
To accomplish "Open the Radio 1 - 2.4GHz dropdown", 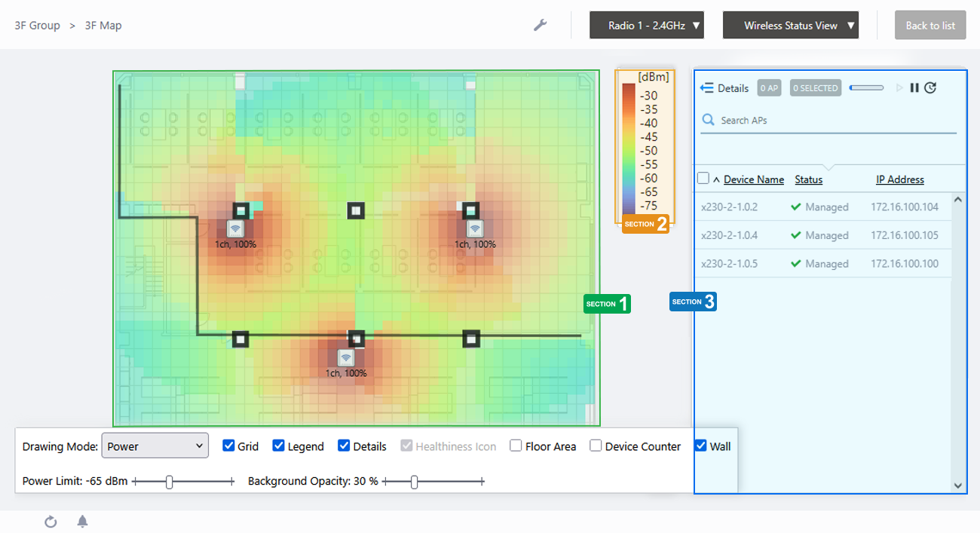I will [x=646, y=26].
